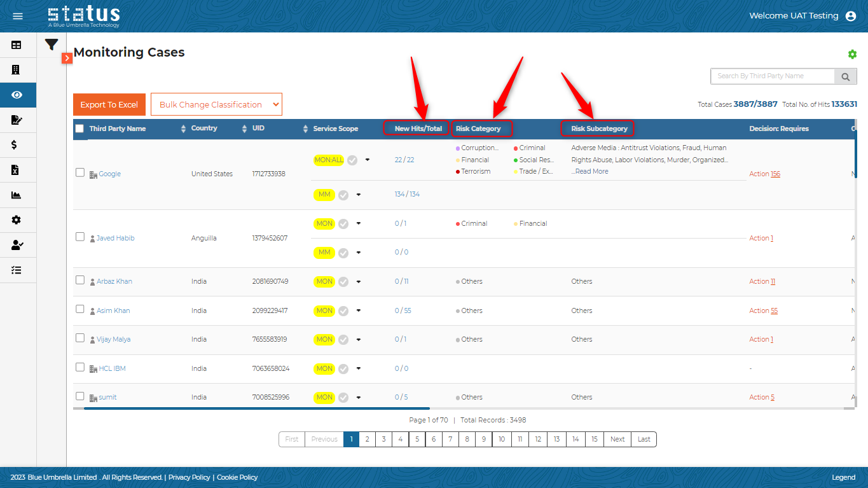Select the Javed Habib row checkbox

[x=80, y=237]
